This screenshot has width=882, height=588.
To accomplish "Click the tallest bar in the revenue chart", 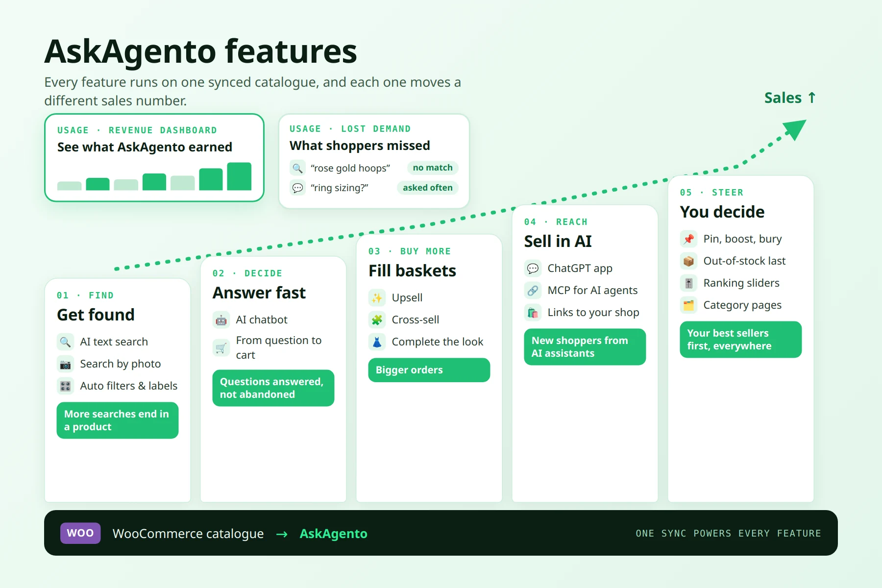I will pos(239,176).
